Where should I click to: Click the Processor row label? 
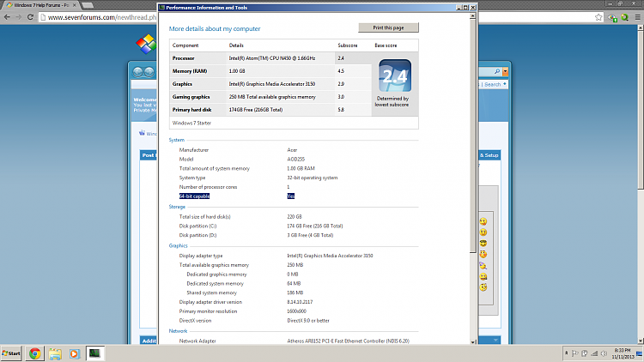(x=183, y=58)
